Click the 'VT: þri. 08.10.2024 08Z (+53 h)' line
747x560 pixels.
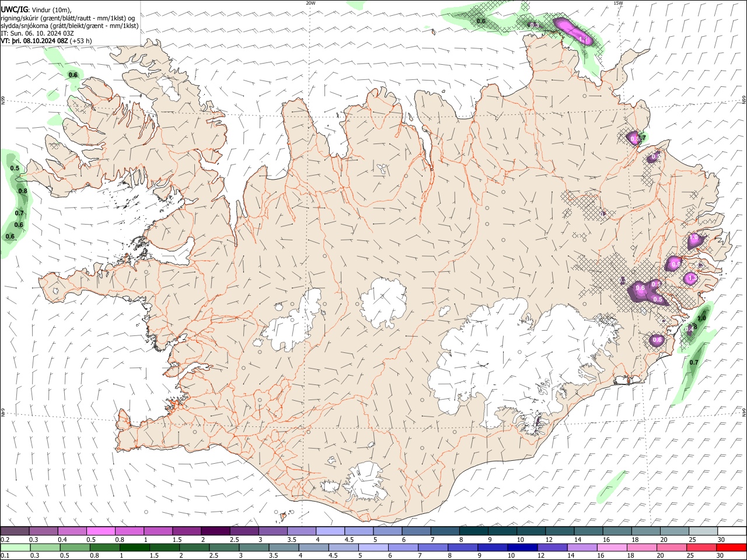(46, 41)
